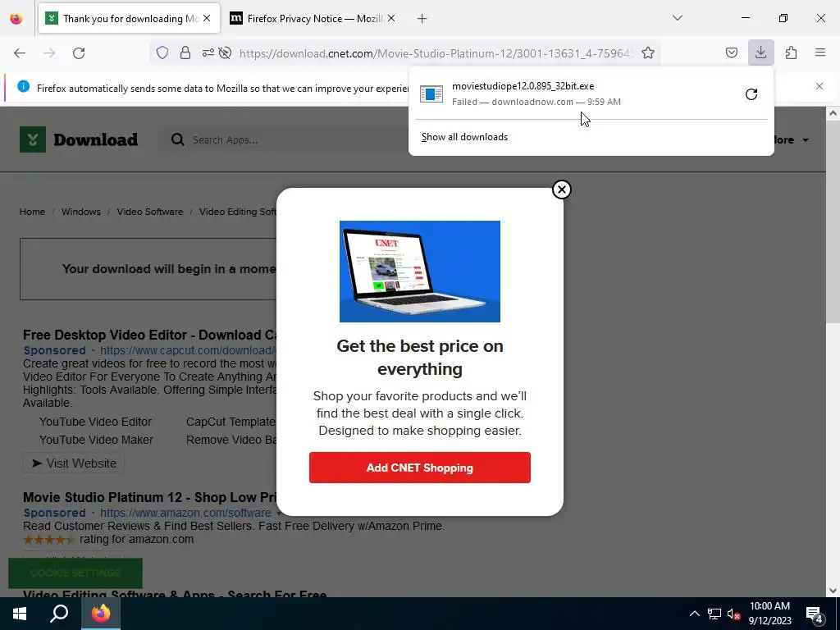Screen dimensions: 840x630
Task: Open the Windows Start menu
Action: (20, 614)
